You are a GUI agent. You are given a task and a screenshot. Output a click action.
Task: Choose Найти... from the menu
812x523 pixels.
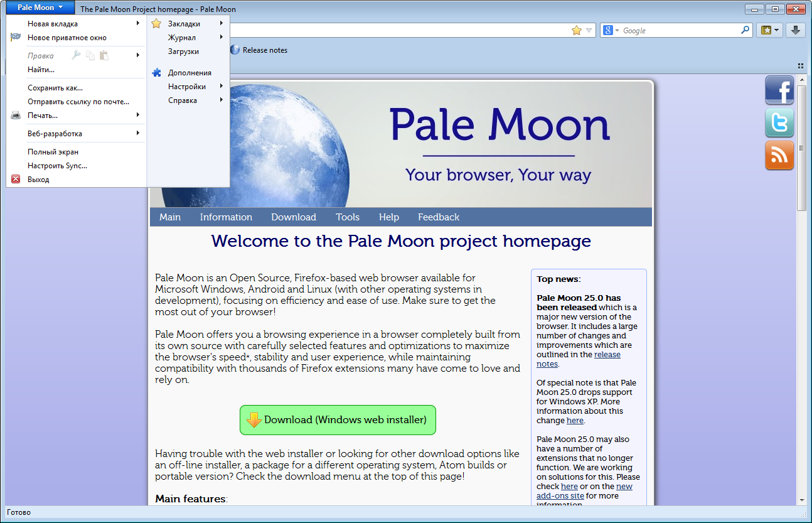(77, 70)
